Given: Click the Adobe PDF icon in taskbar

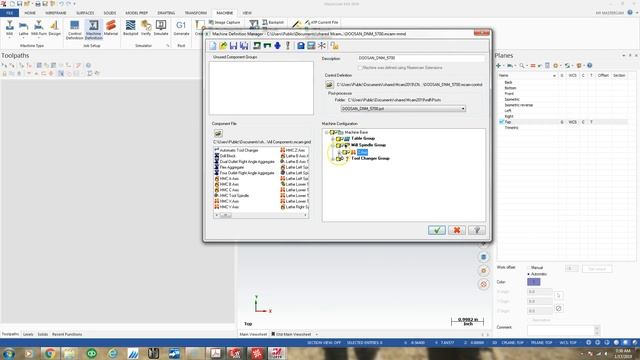Looking at the screenshot, I should [x=215, y=353].
